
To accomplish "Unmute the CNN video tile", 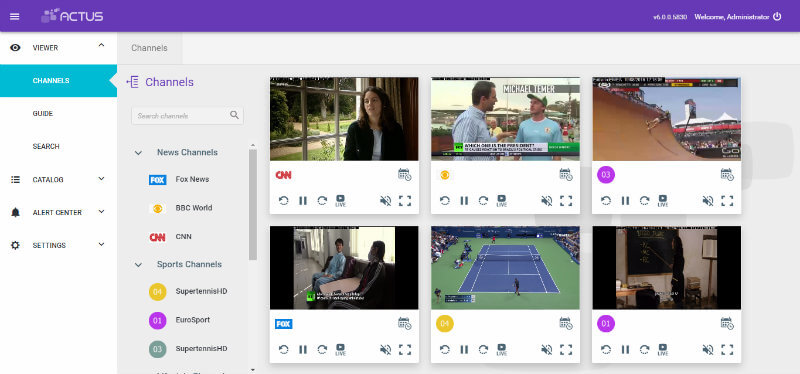I will click(385, 201).
